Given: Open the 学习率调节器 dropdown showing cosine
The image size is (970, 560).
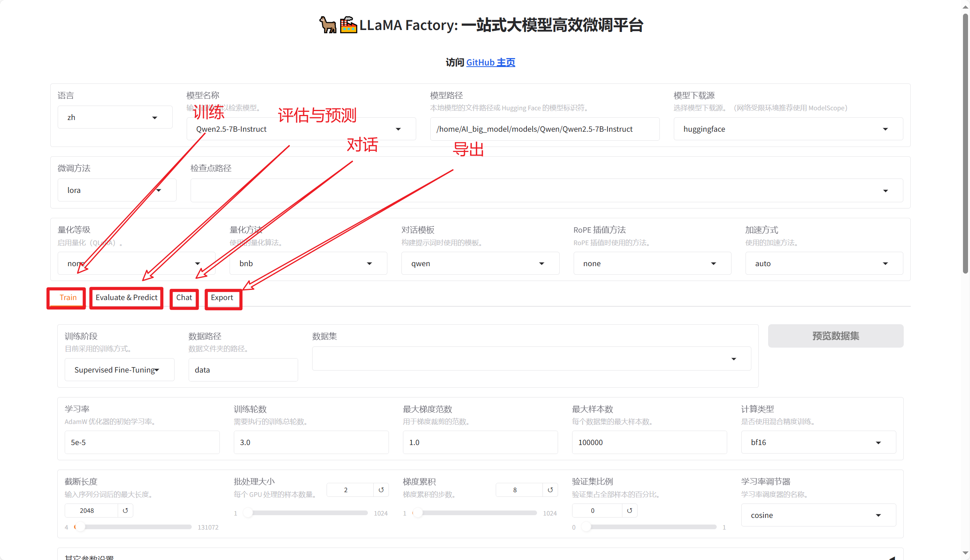Looking at the screenshot, I should (x=818, y=515).
